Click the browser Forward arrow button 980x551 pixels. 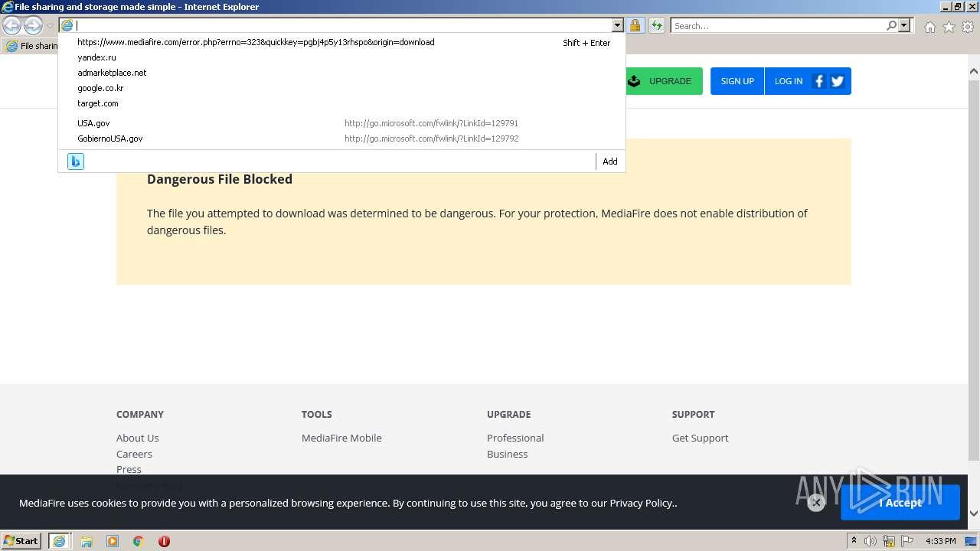33,26
